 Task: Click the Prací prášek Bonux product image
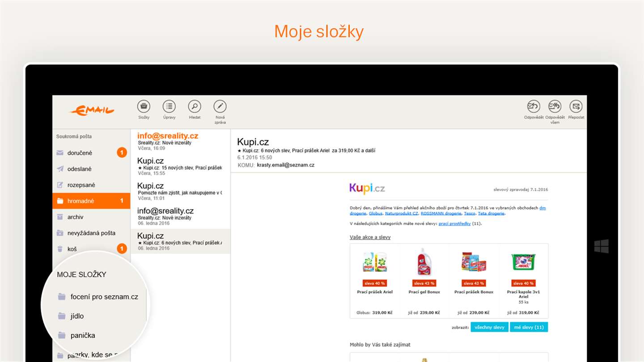click(474, 262)
